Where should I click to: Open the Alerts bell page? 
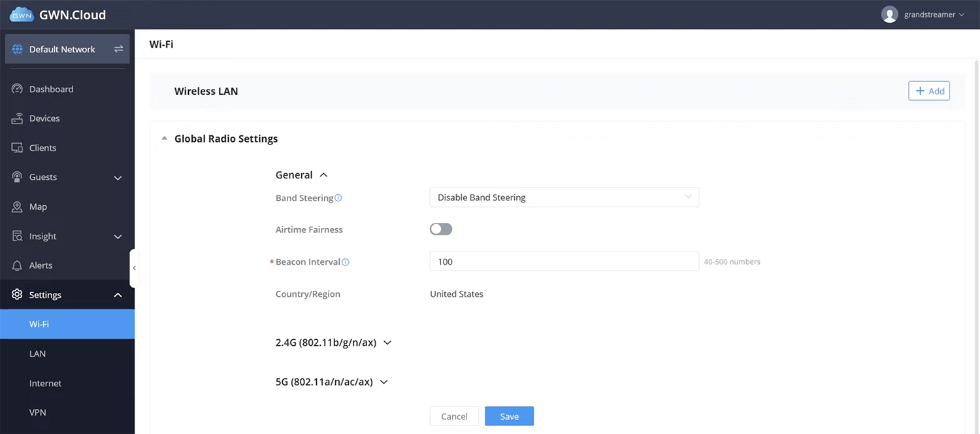pos(41,265)
